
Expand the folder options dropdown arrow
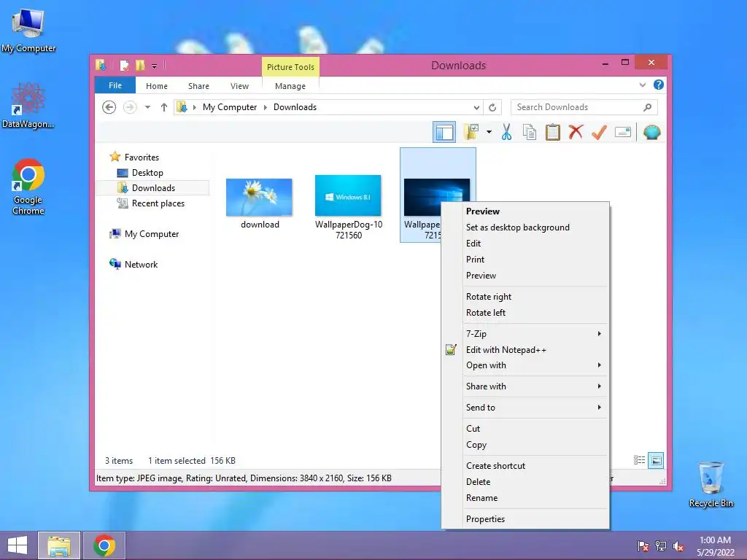click(489, 132)
